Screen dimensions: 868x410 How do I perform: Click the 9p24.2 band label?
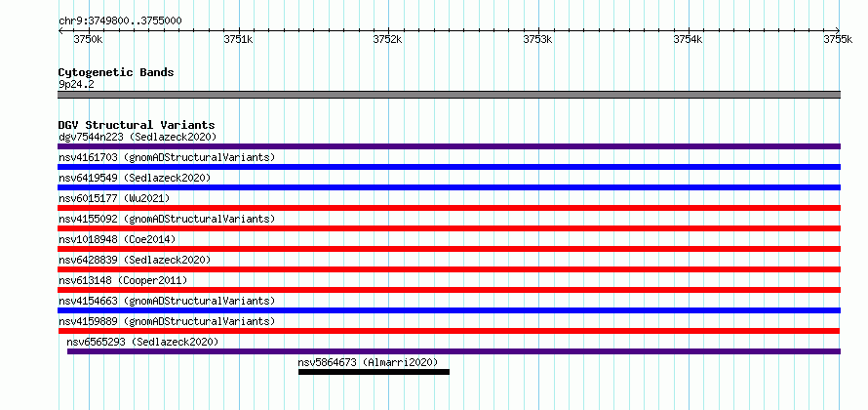[76, 84]
